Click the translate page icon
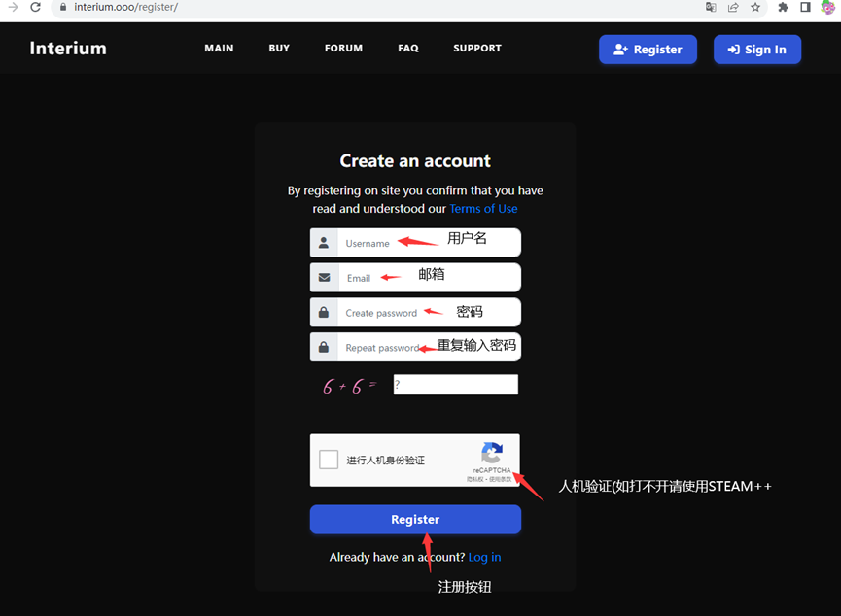The height and width of the screenshot is (616, 841). [711, 7]
